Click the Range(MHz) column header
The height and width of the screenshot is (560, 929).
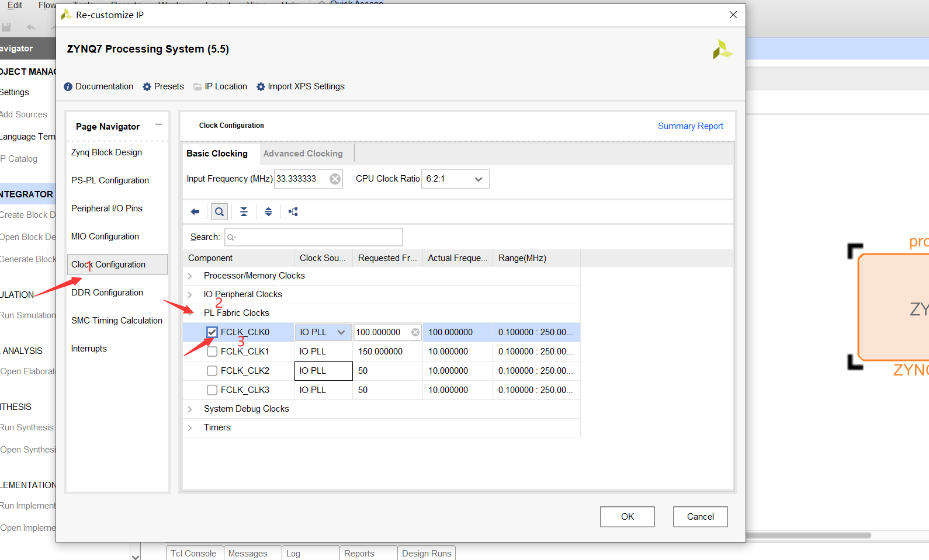coord(536,258)
